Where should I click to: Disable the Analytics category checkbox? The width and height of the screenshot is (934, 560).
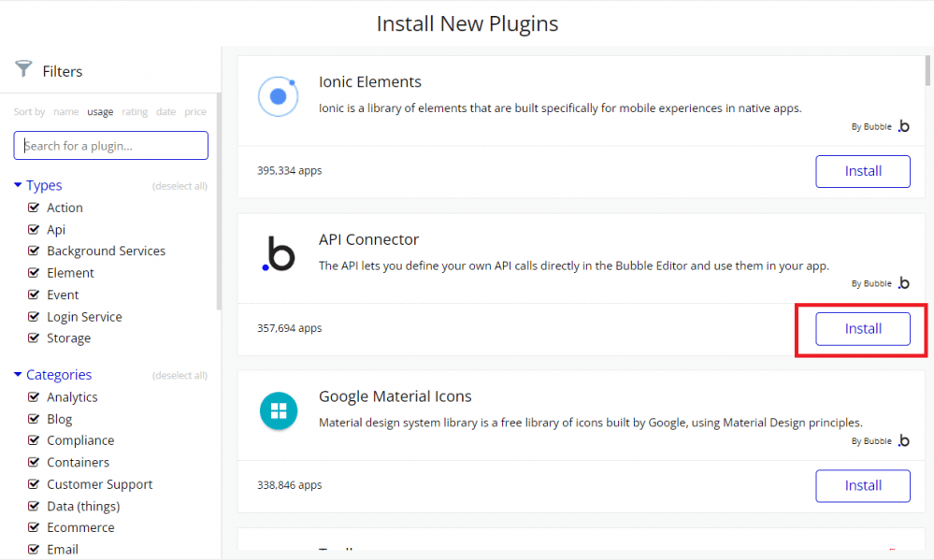click(34, 397)
